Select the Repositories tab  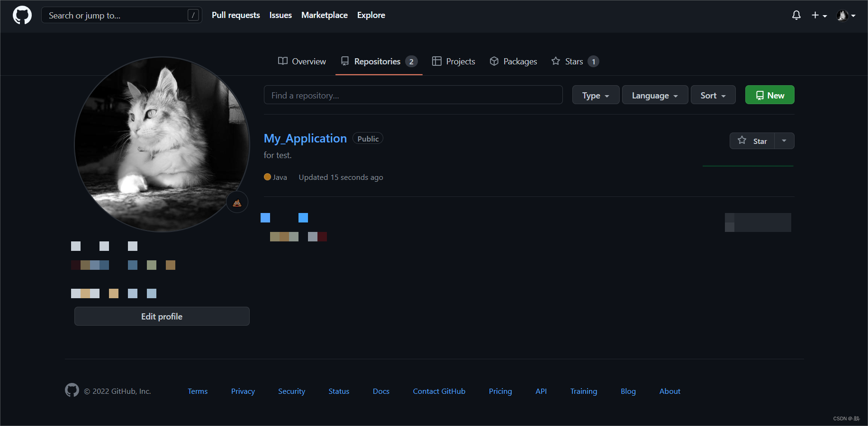click(x=379, y=62)
